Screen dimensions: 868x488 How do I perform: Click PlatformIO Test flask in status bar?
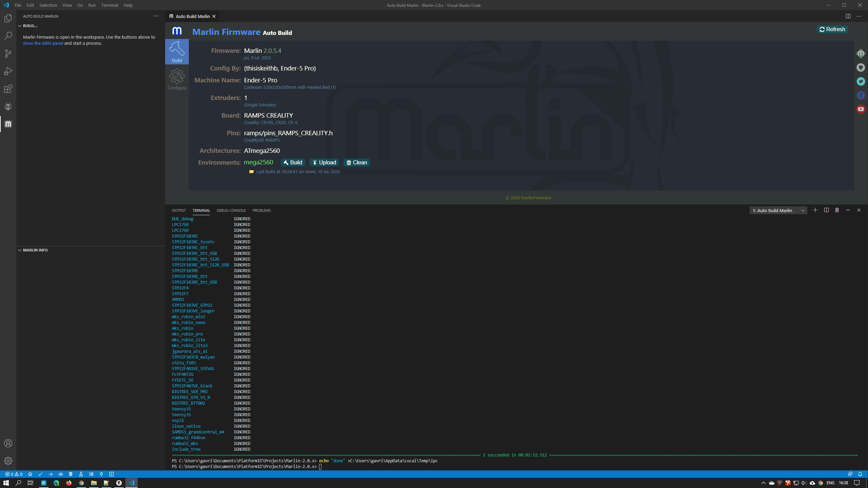coord(81,474)
